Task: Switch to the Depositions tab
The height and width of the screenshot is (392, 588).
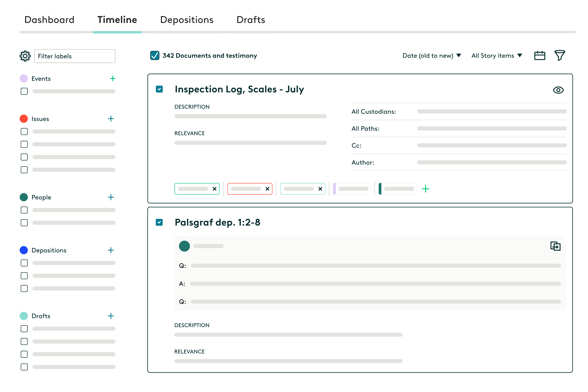Action: (x=186, y=20)
